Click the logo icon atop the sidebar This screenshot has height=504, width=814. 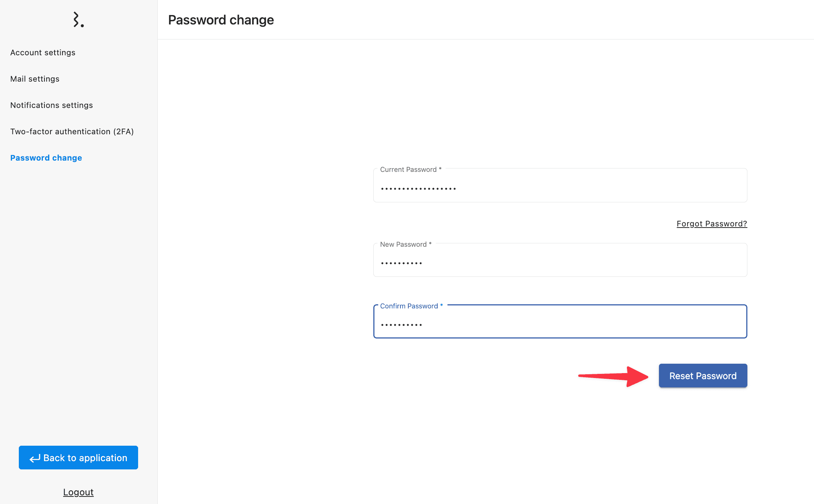coord(78,20)
